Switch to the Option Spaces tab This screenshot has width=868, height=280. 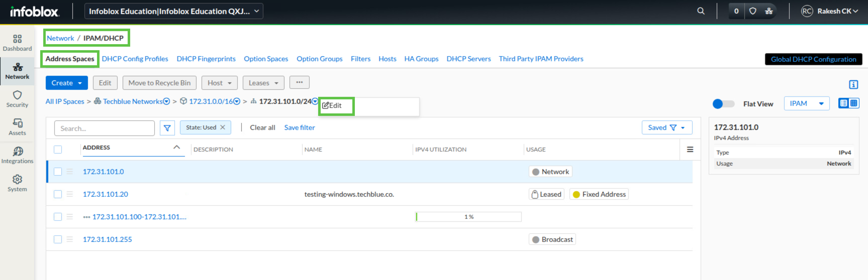coord(266,59)
